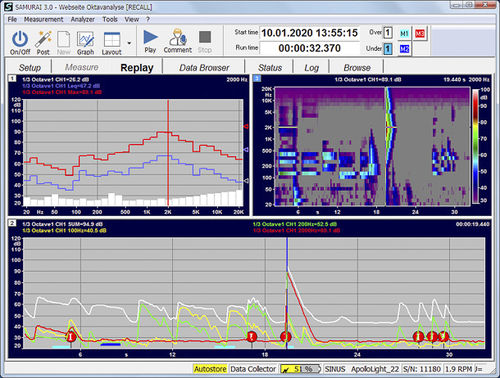
Task: Click the On/Off power icon
Action: [20, 39]
